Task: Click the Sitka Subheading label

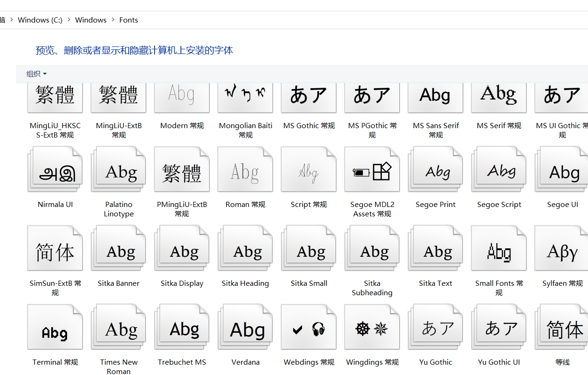Action: click(372, 288)
